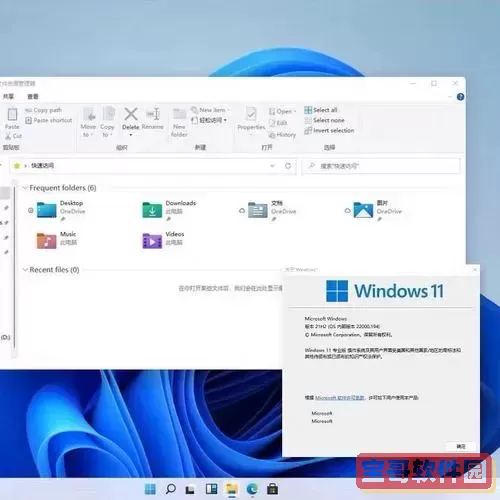This screenshot has width=500, height=500.
Task: Click Select all in the ribbon
Action: click(321, 110)
